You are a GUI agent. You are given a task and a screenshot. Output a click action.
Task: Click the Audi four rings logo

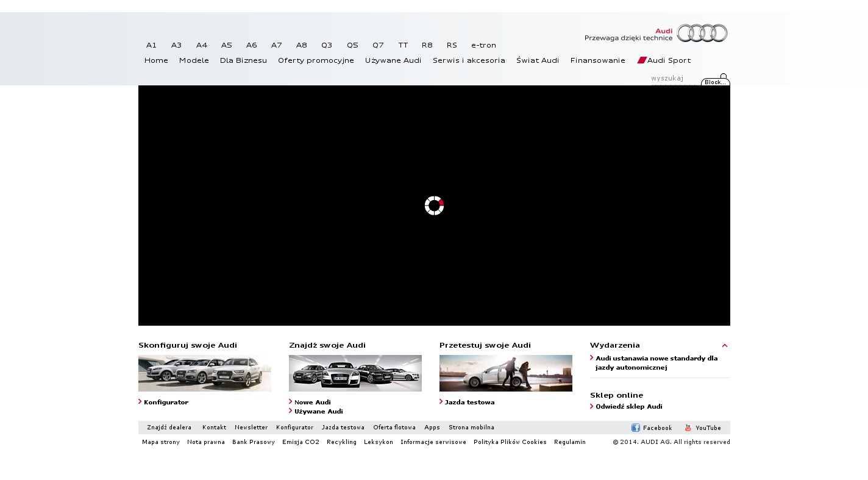pos(702,33)
